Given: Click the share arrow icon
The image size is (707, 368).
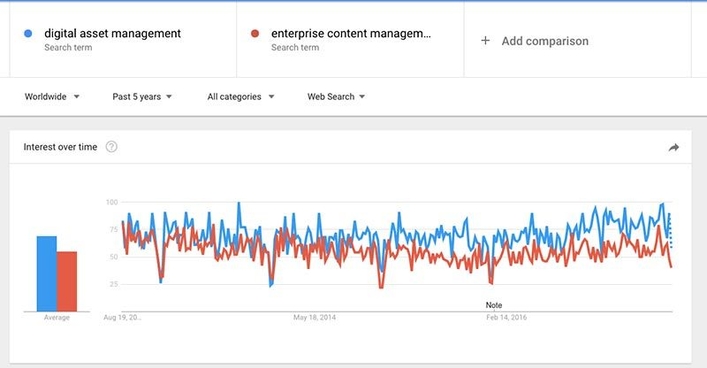Looking at the screenshot, I should point(674,147).
